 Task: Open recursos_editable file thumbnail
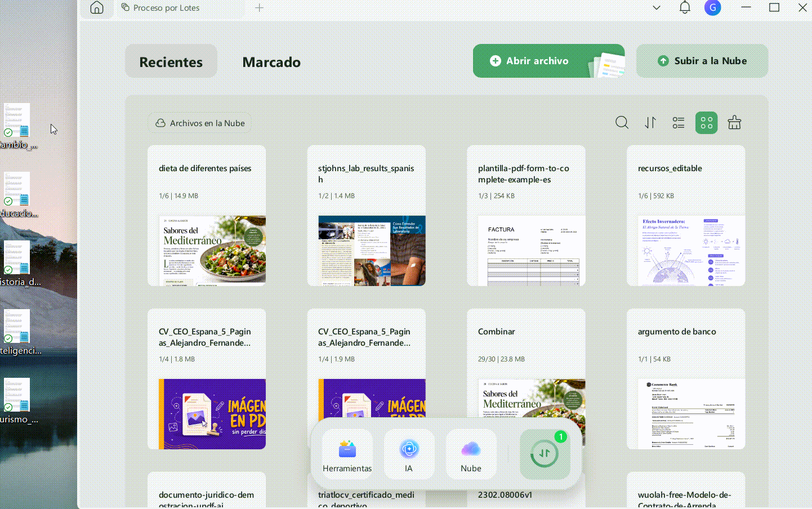click(x=691, y=251)
